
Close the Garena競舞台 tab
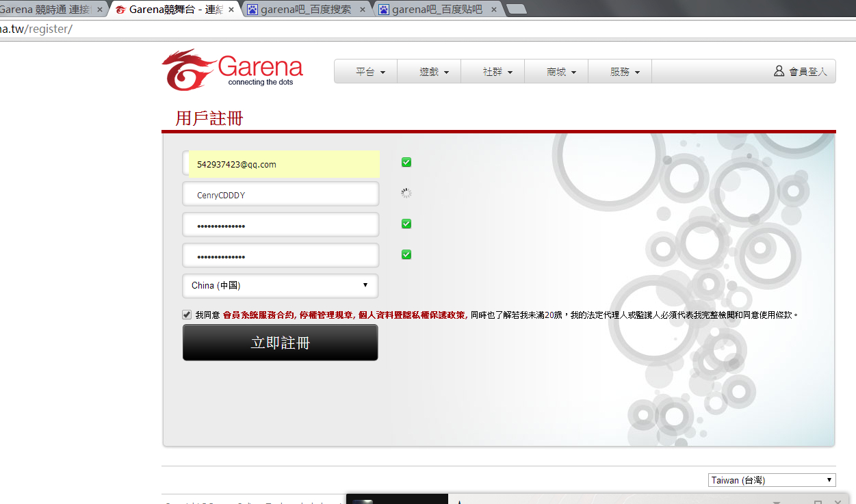[231, 10]
